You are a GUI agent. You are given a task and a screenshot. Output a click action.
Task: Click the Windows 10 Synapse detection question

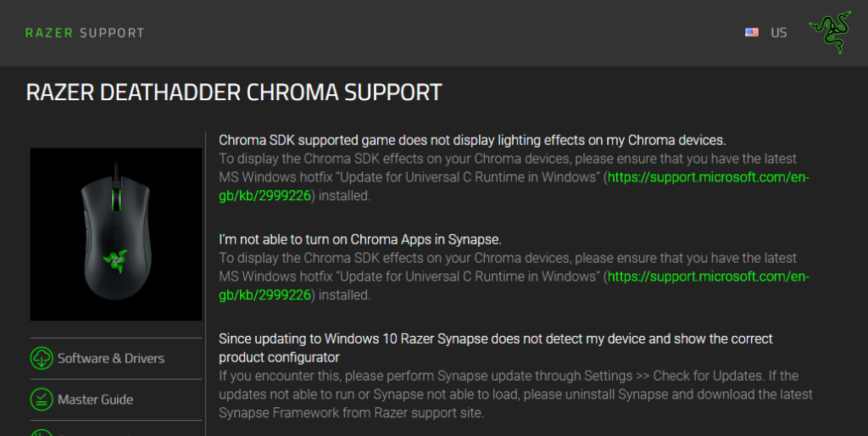[495, 348]
